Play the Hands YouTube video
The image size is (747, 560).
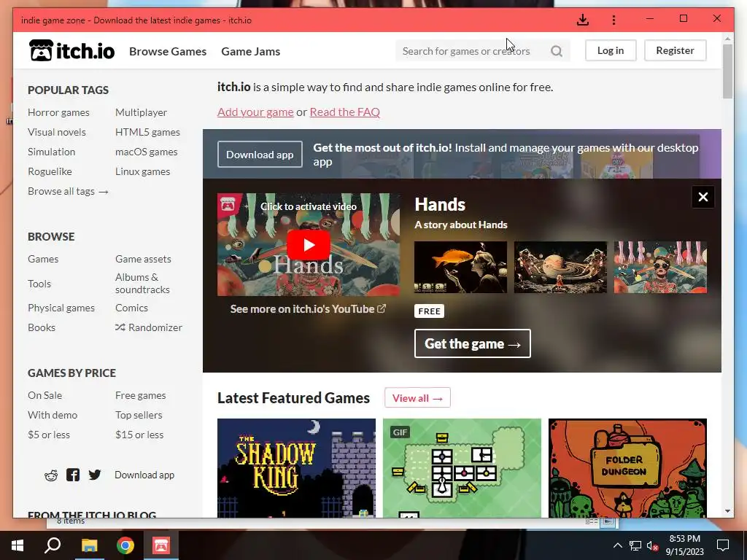(309, 245)
